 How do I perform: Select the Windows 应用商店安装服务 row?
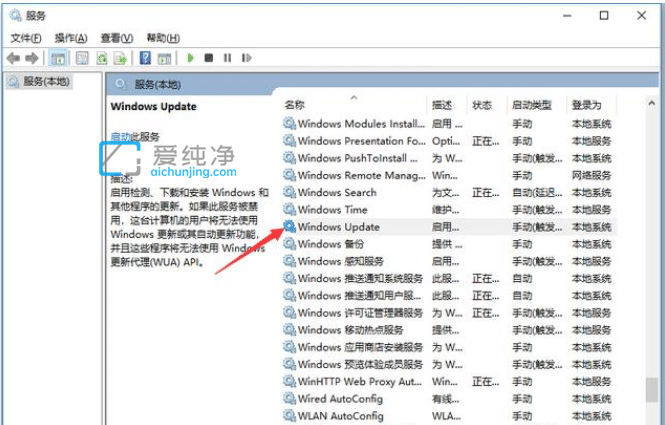[x=448, y=347]
